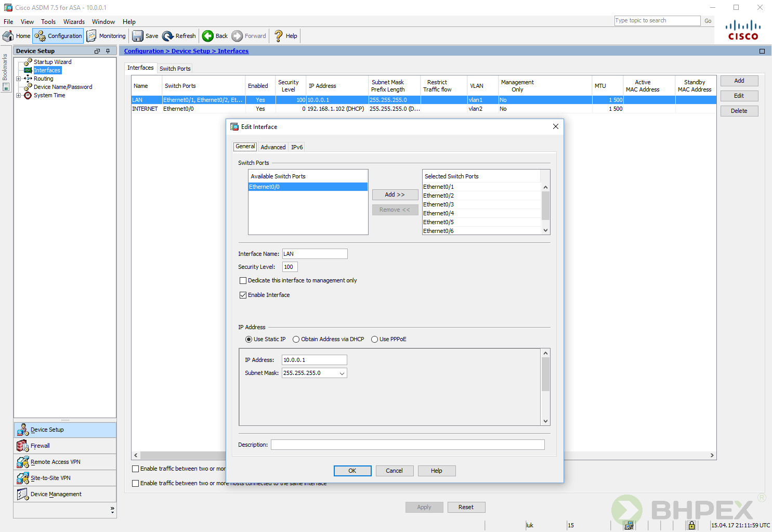Screen dimensions: 772x532
Task: Open Configuration > Device Setup > Interfaces breadcrumb link
Action: (186, 51)
